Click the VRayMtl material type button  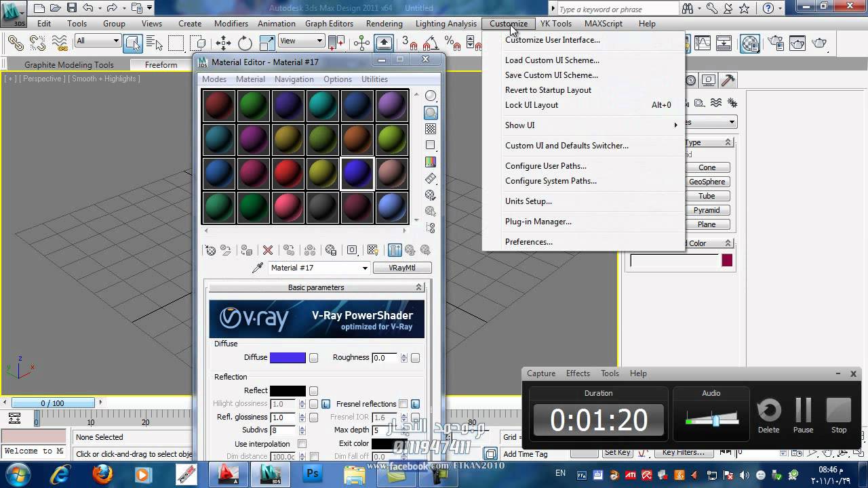(x=402, y=268)
